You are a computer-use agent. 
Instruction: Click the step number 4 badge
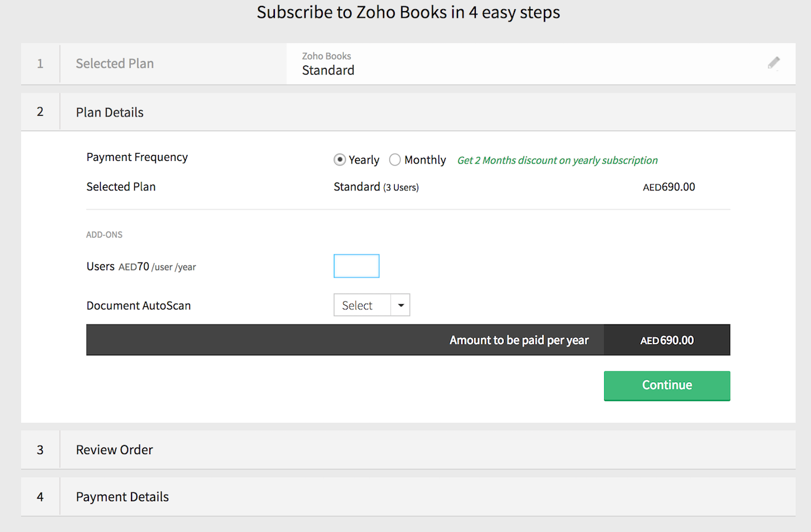coord(40,497)
